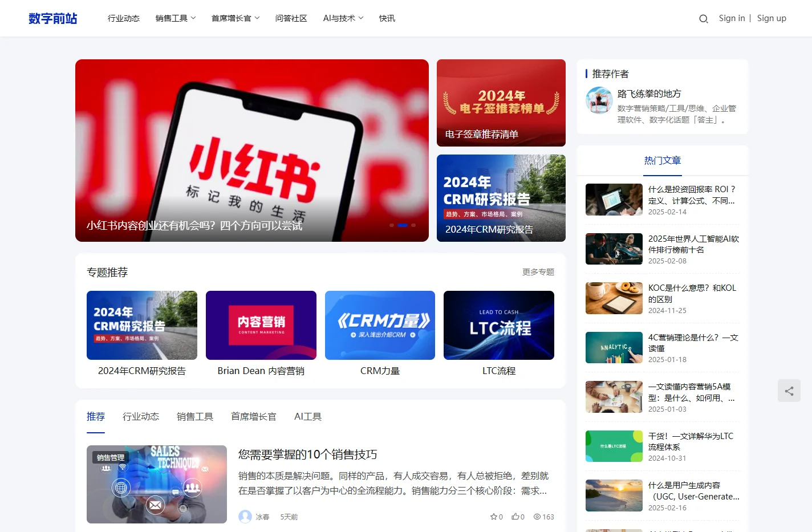Click the Sign up link

point(772,18)
